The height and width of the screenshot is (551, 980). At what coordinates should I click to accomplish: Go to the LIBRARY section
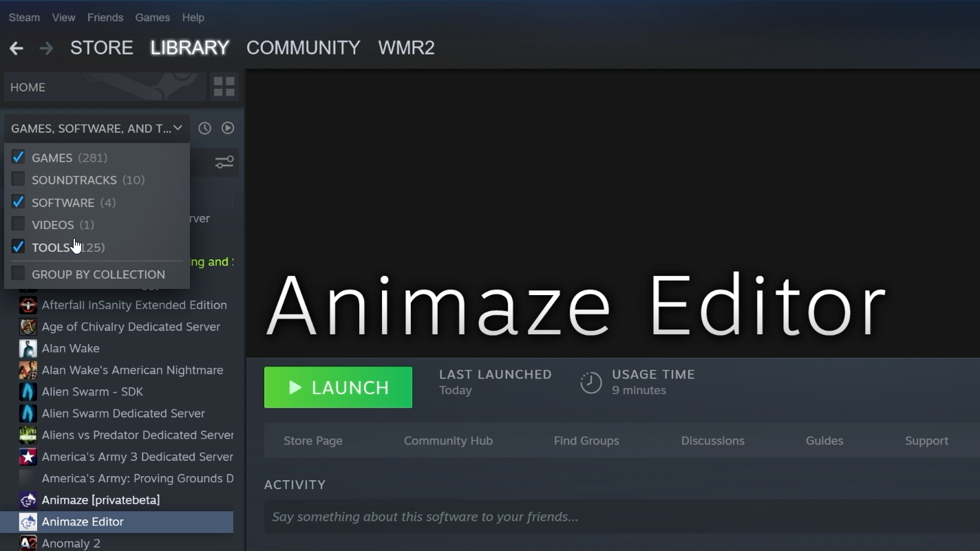coord(189,47)
